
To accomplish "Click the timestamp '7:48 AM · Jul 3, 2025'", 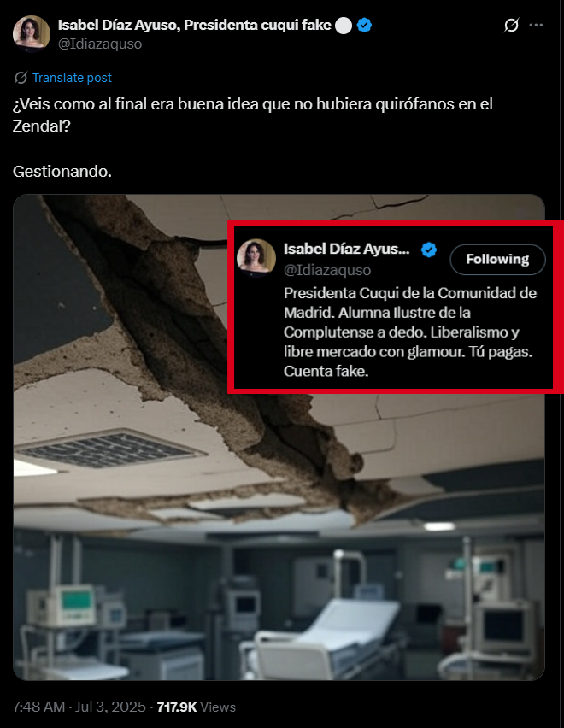I will 79,707.
